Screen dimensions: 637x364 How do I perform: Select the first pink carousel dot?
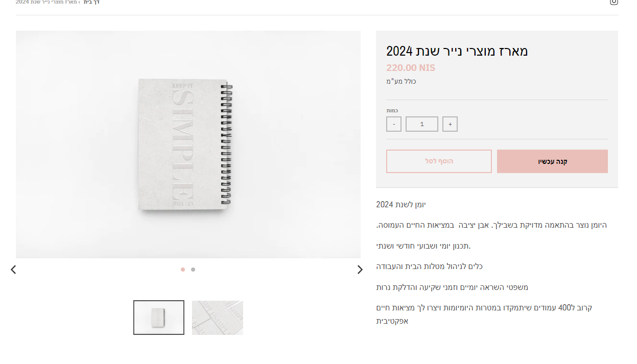coord(183,270)
